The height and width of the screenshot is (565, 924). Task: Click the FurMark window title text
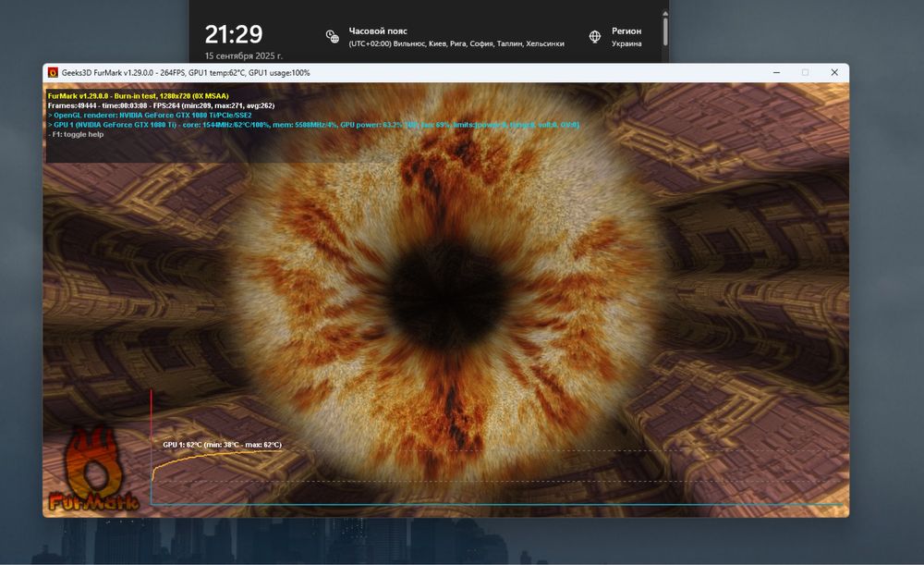tap(186, 72)
